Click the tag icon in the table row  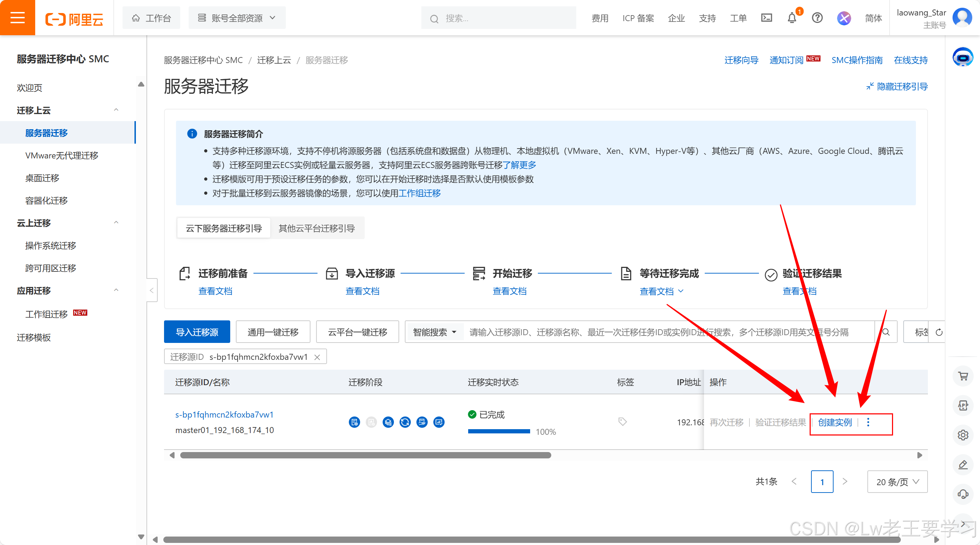point(622,422)
